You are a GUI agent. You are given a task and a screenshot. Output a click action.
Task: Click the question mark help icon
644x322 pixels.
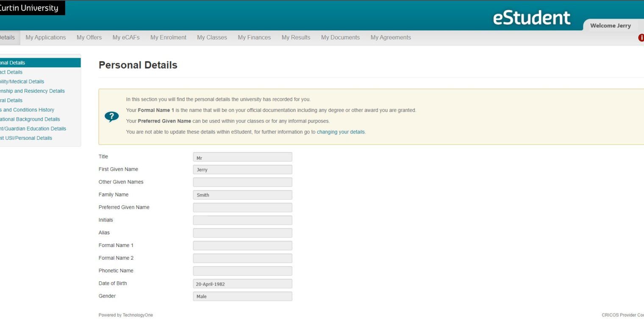point(111,117)
